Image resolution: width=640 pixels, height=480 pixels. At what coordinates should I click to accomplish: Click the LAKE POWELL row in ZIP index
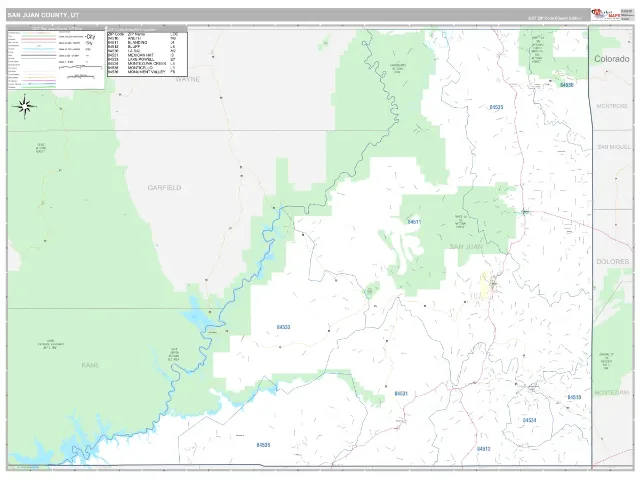142,59
